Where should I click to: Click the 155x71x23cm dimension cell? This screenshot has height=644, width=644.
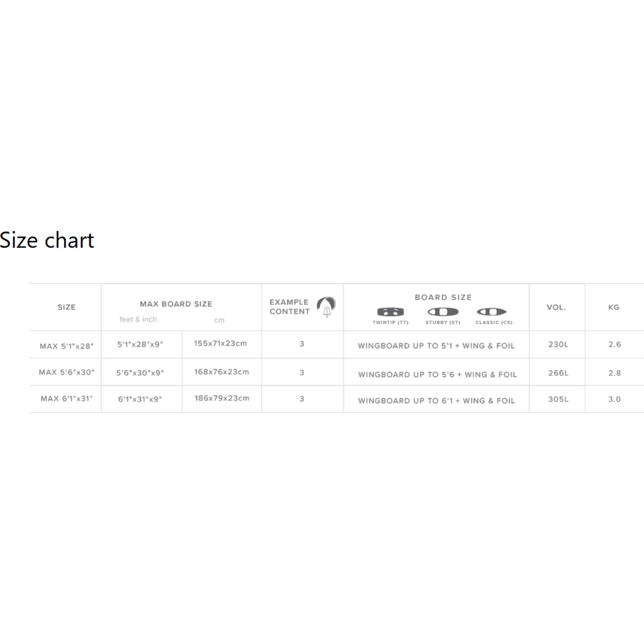tap(220, 343)
